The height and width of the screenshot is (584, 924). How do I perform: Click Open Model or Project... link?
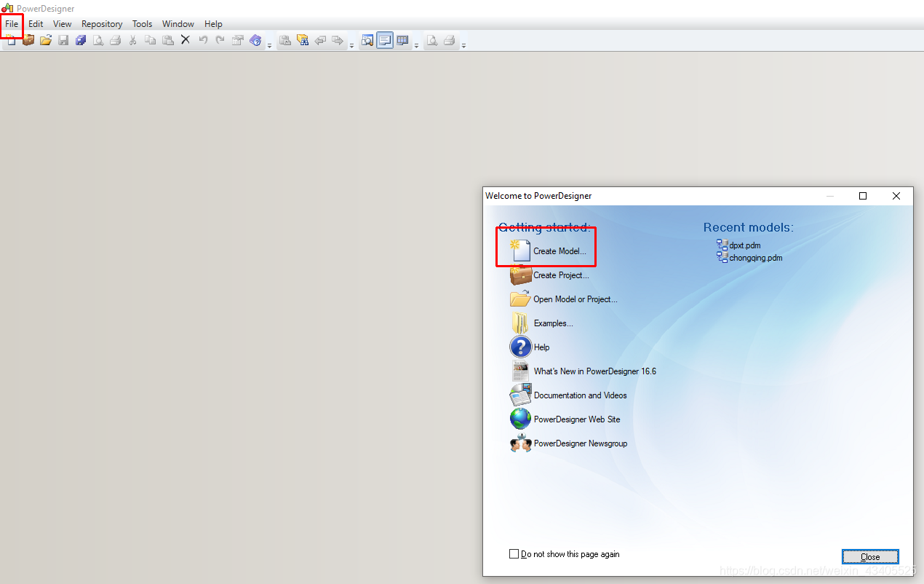575,299
